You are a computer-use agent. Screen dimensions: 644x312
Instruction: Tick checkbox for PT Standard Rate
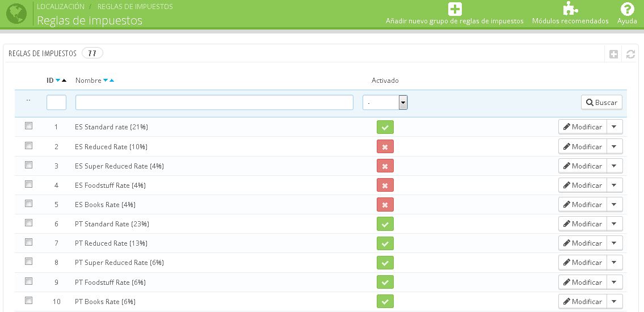pos(28,222)
